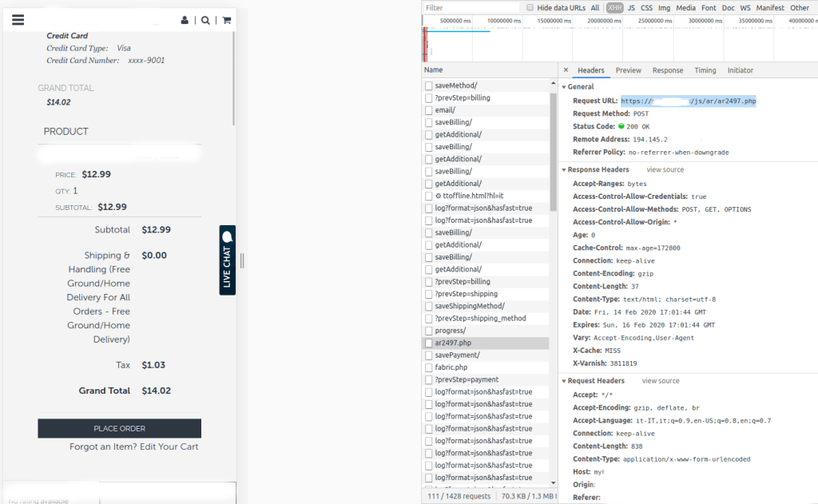Click the user account icon
The height and width of the screenshot is (504, 818).
coord(185,21)
